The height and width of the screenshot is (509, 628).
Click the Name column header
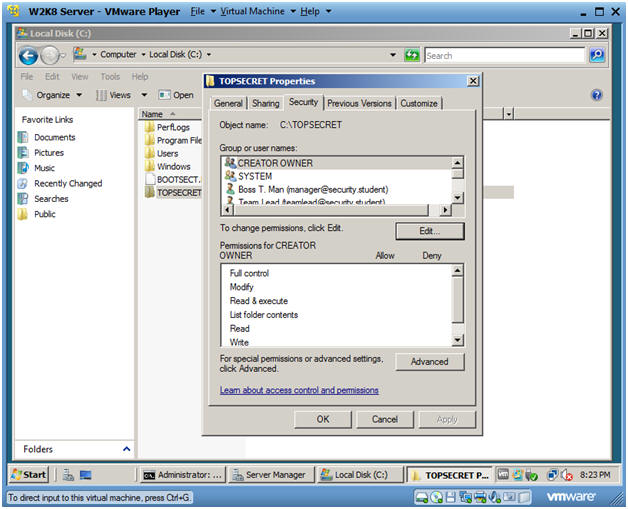(170, 114)
